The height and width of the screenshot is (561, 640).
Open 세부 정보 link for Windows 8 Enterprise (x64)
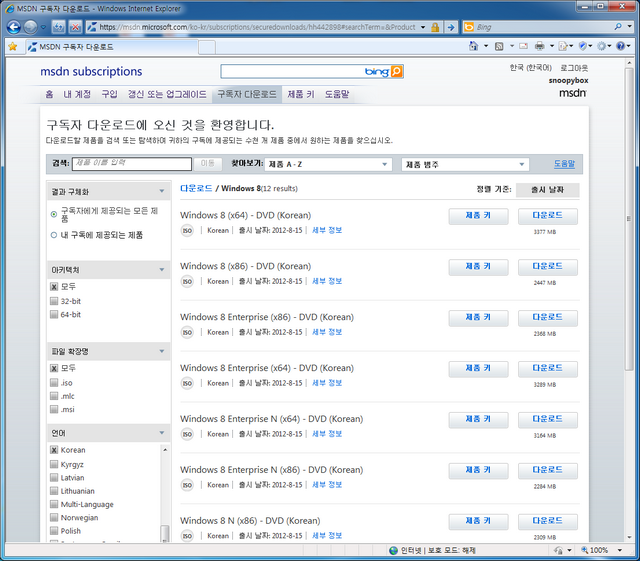coord(327,383)
